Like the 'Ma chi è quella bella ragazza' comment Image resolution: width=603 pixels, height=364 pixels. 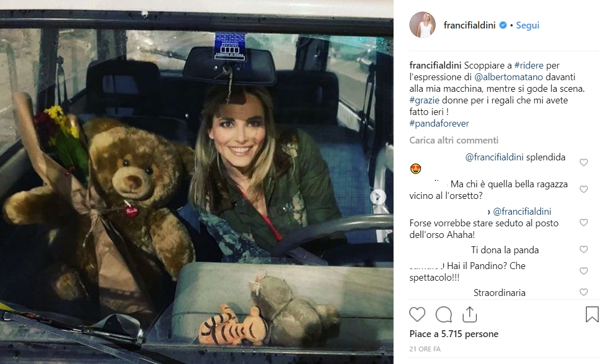click(x=583, y=189)
